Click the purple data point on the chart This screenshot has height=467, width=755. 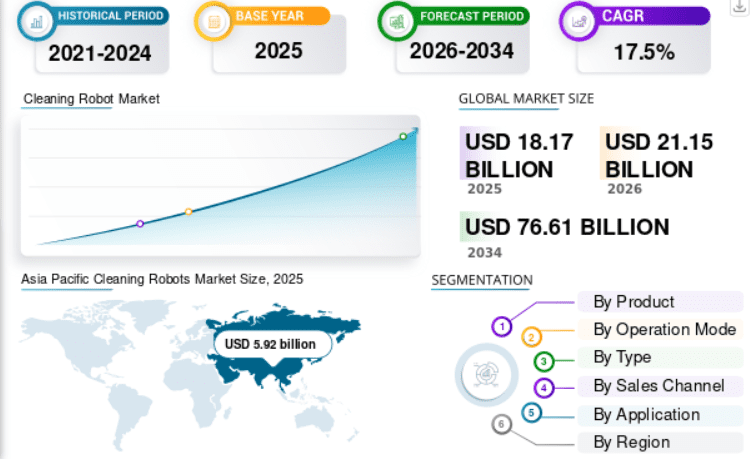coord(140,224)
